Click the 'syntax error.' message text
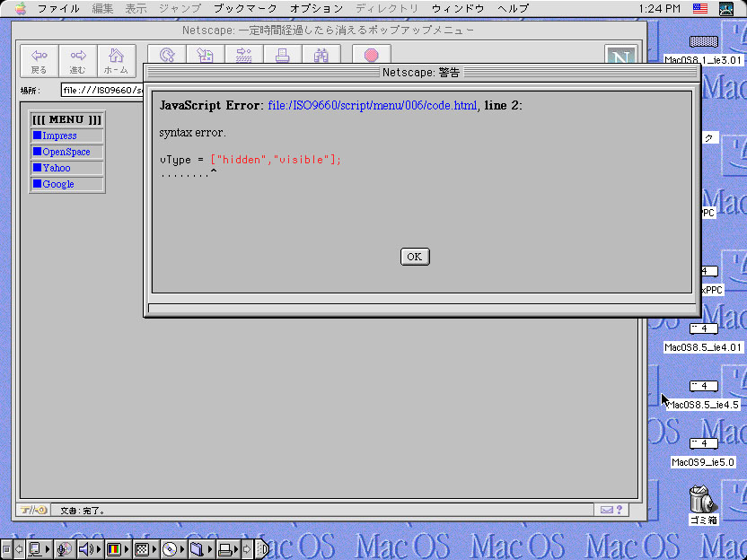The image size is (747, 560). pyautogui.click(x=192, y=133)
